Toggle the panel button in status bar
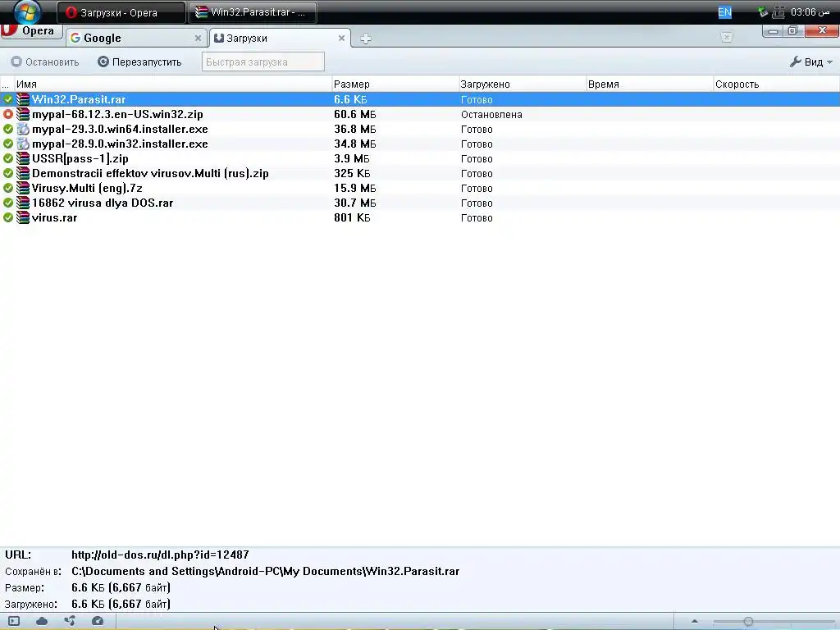The height and width of the screenshot is (630, 840). tap(14, 621)
